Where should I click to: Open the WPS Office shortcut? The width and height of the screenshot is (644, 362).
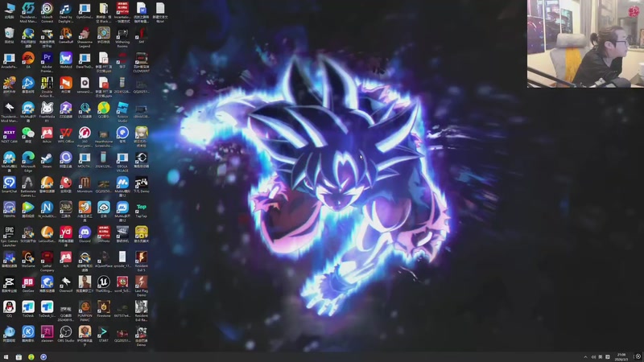pos(66,135)
